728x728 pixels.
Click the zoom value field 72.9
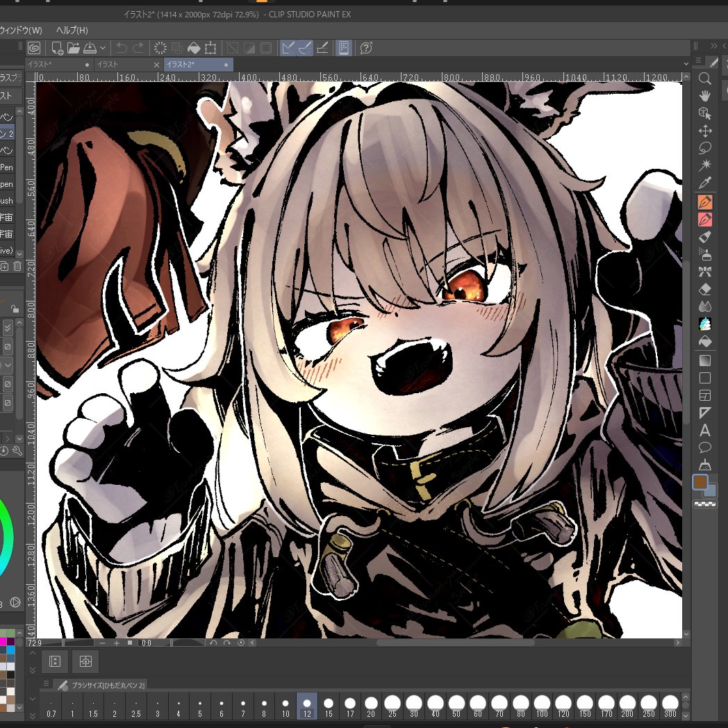click(35, 643)
